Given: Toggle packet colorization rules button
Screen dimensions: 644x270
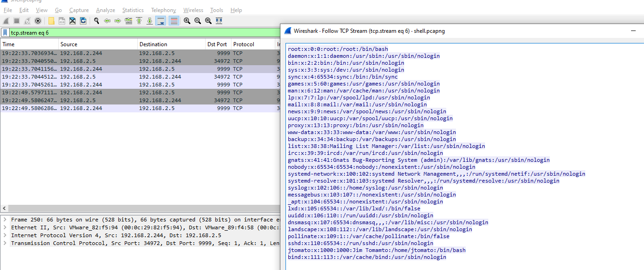Looking at the screenshot, I should [x=174, y=21].
